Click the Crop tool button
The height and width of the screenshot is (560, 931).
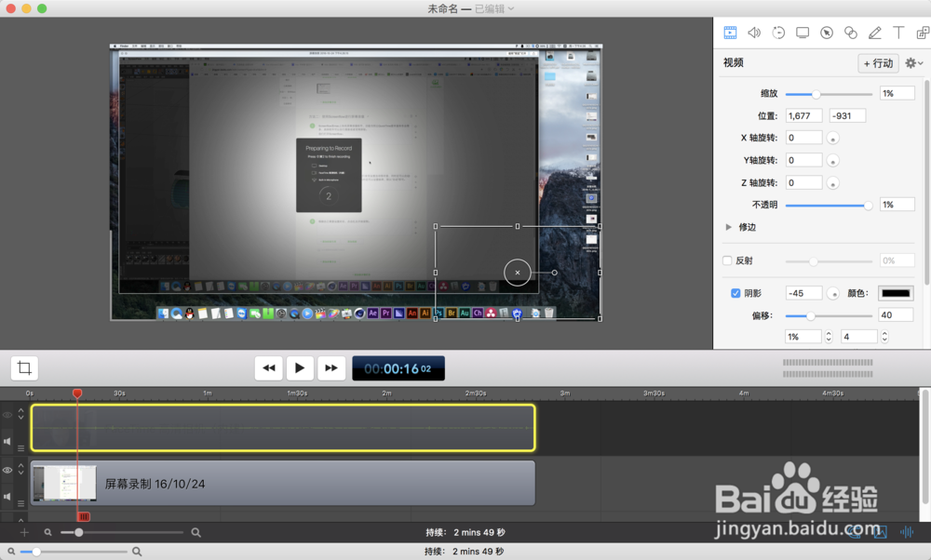[x=25, y=367]
